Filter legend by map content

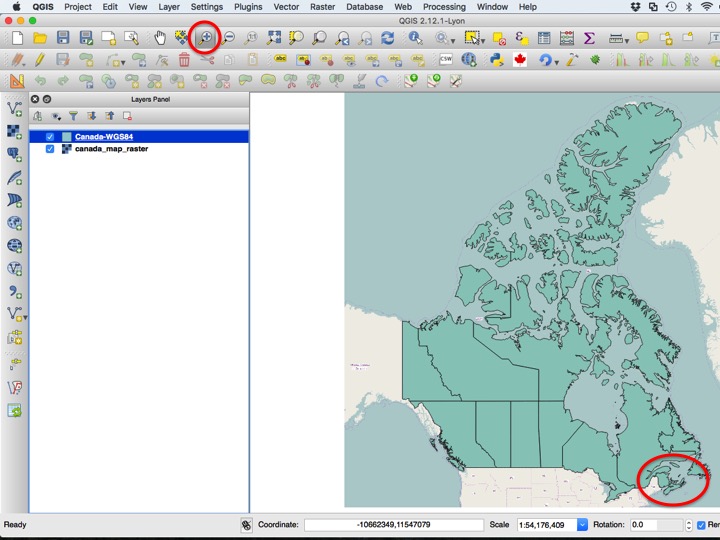[73, 116]
